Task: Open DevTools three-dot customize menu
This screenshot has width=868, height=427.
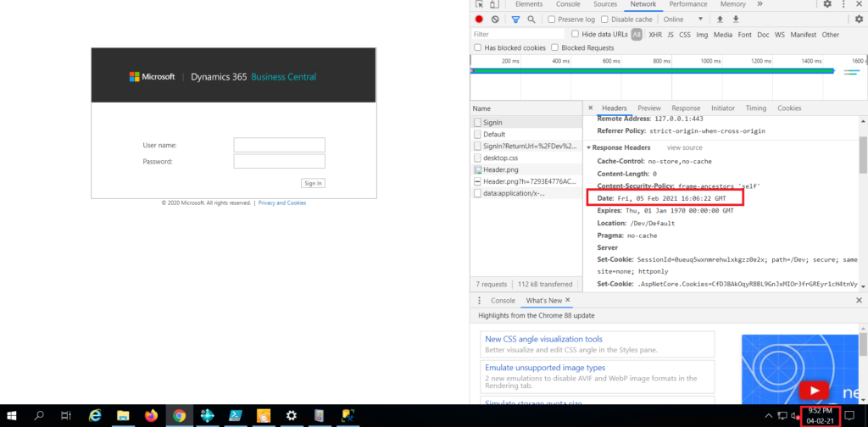Action: point(843,4)
